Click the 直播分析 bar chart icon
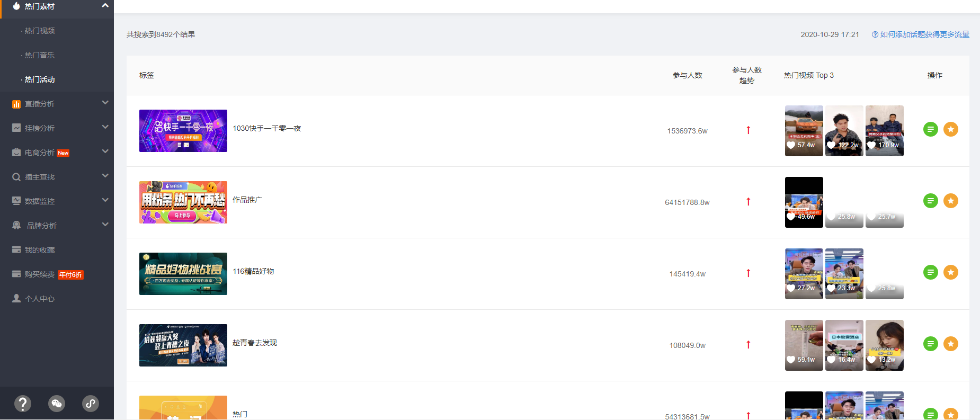The image size is (980, 420). [x=16, y=104]
